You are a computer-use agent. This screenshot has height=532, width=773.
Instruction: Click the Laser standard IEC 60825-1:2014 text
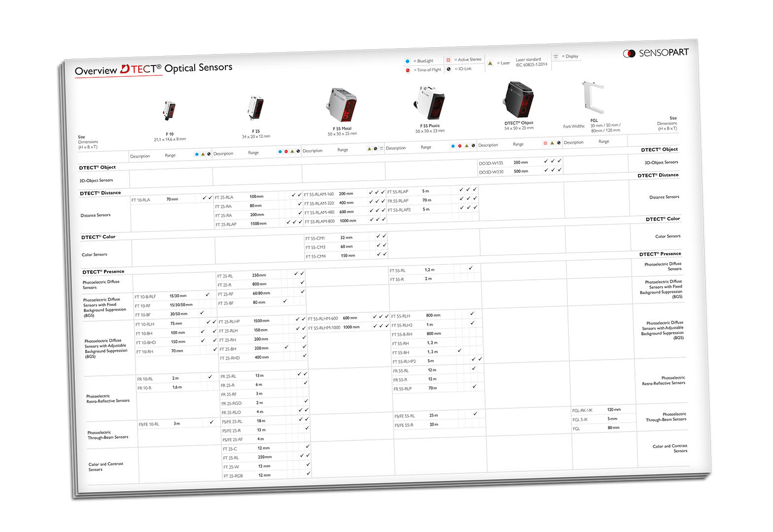point(531,62)
